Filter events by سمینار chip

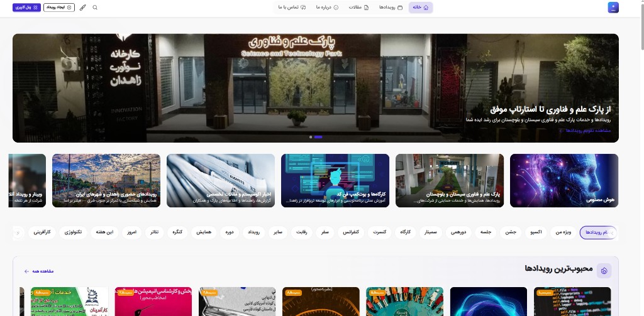431,232
